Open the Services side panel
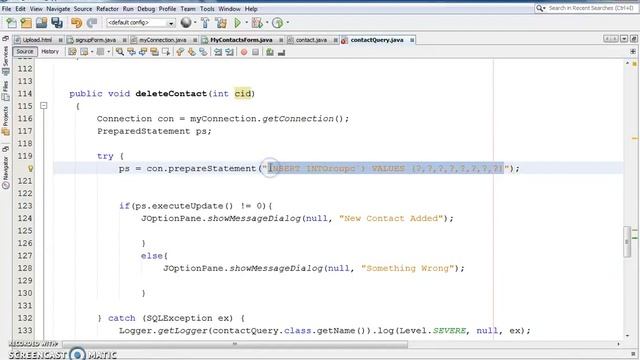The height and width of the screenshot is (360, 640). 6,60
